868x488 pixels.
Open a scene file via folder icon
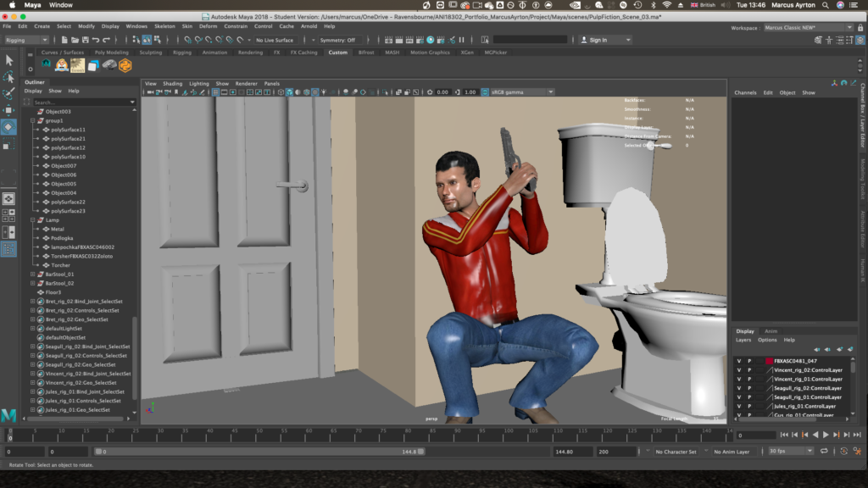pos(75,40)
